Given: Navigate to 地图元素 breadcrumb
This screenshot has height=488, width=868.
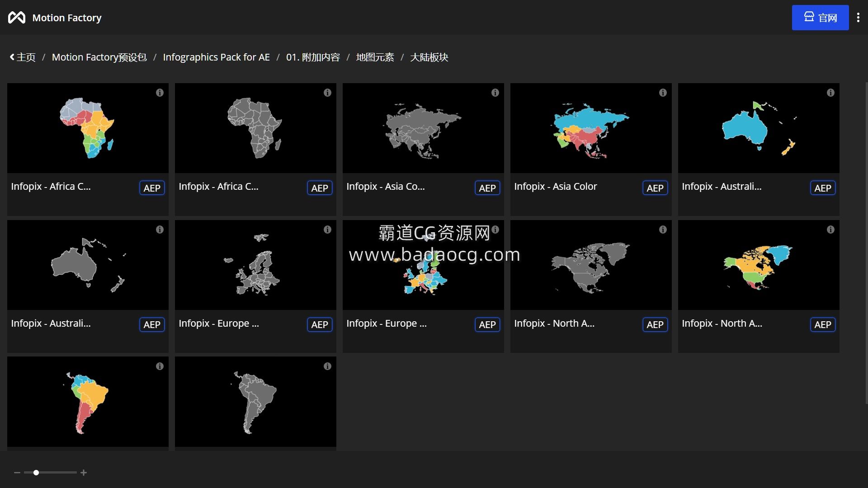Looking at the screenshot, I should pyautogui.click(x=375, y=57).
